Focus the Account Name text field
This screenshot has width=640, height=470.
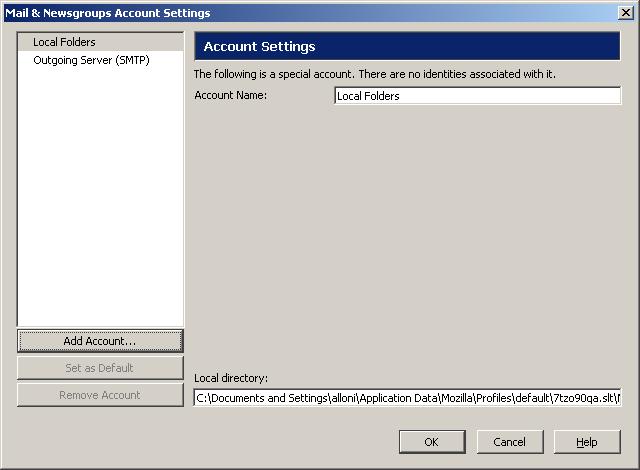coord(477,96)
